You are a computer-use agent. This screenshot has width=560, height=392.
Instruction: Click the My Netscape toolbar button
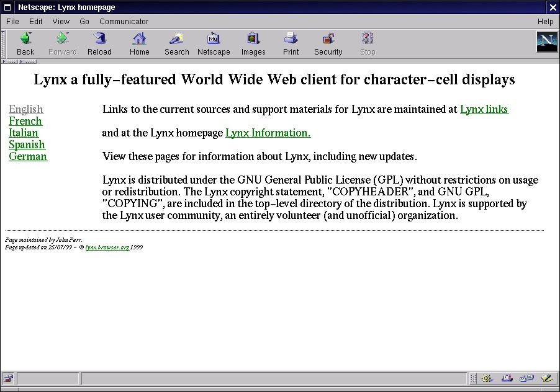[x=214, y=44]
